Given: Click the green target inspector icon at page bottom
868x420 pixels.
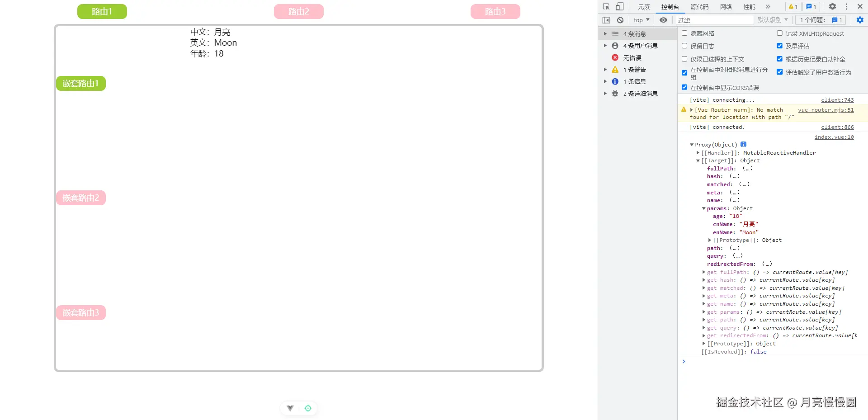Looking at the screenshot, I should pos(308,408).
